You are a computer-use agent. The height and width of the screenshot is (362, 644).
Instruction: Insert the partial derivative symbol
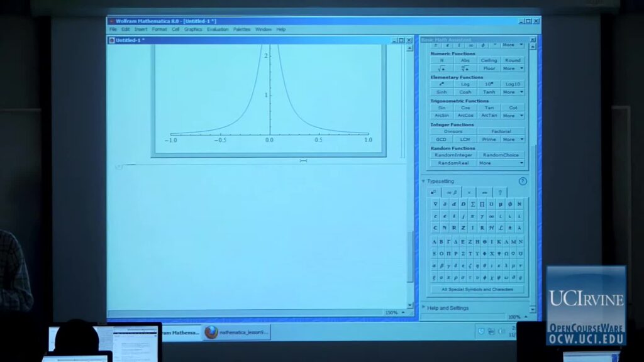pos(445,204)
